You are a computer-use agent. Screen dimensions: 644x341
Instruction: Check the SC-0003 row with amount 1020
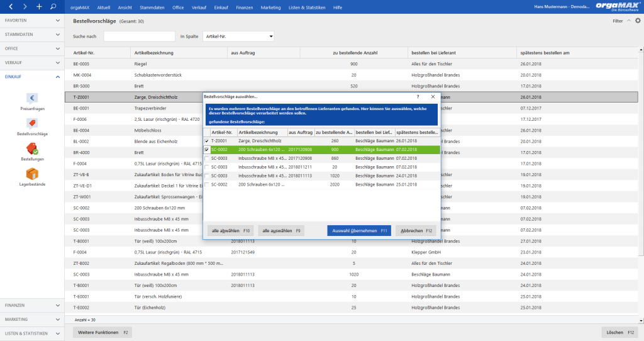point(206,176)
